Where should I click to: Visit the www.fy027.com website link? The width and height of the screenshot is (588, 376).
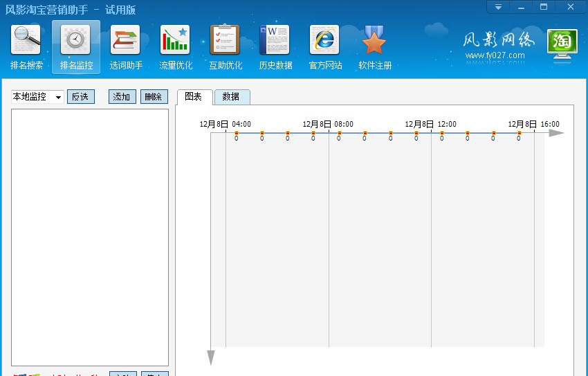pyautogui.click(x=495, y=55)
